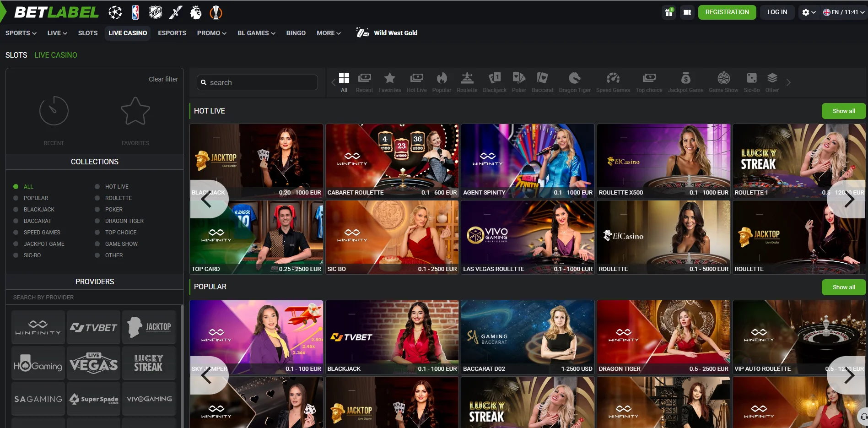Screen dimensions: 868x428
Task: Open the ticket icon beside Registration
Action: tap(687, 12)
